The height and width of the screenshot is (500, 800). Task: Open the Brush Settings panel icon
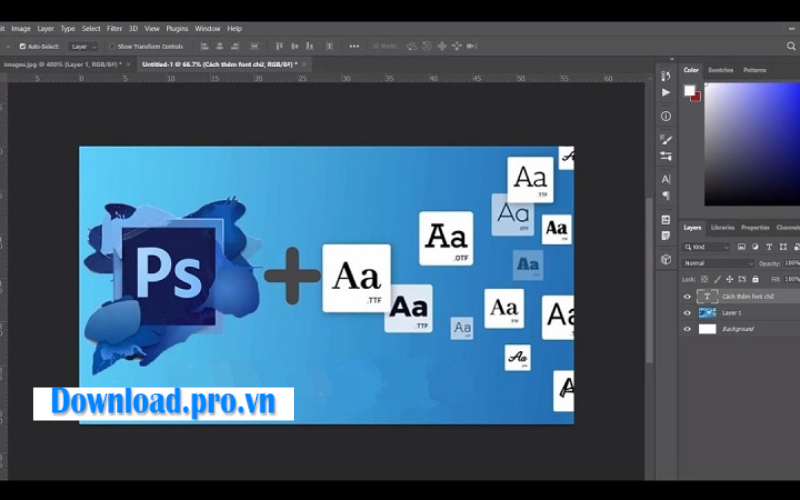click(666, 139)
